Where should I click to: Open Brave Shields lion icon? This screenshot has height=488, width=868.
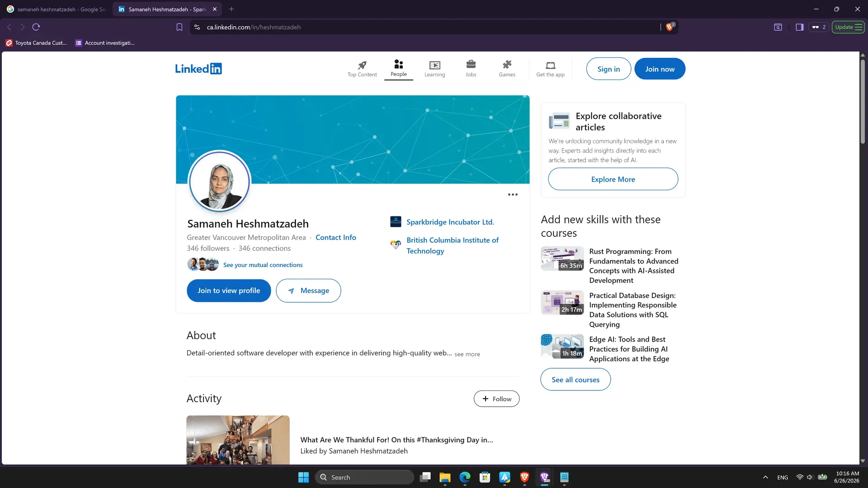[x=670, y=27]
